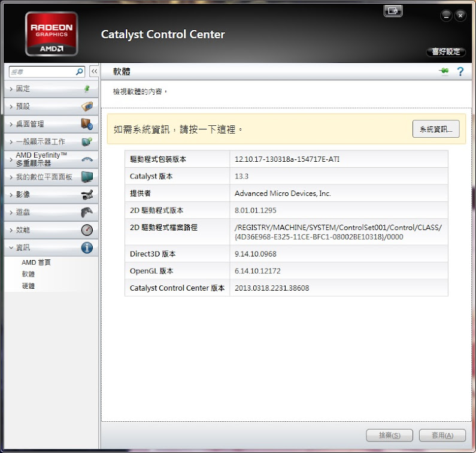Click the 一般顯示器工作 monitor icon

[87, 141]
